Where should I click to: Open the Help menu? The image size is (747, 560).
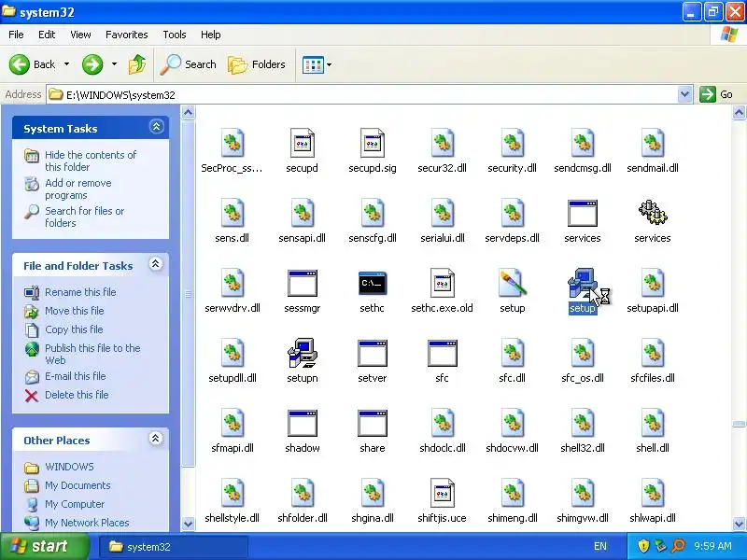tap(211, 35)
